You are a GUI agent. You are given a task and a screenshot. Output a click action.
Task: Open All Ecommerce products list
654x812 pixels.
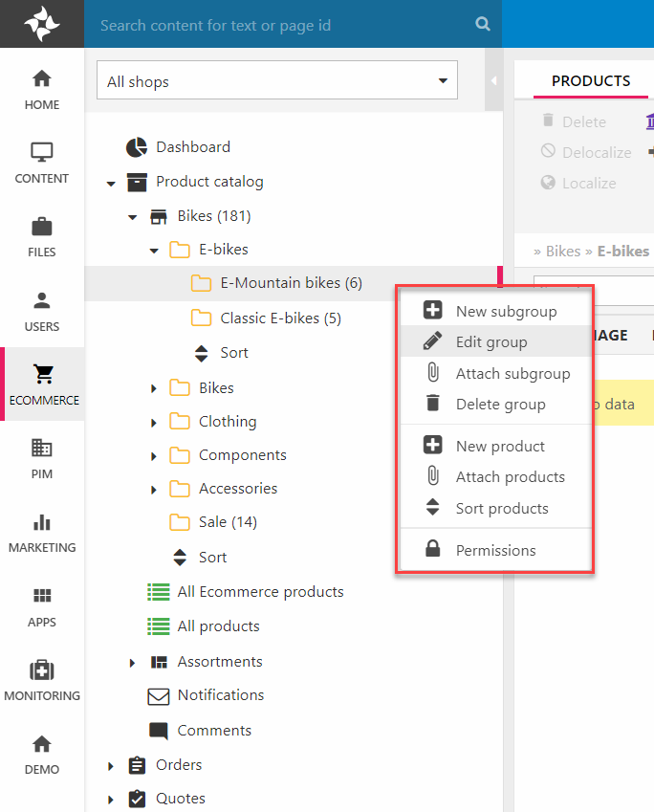click(x=260, y=592)
